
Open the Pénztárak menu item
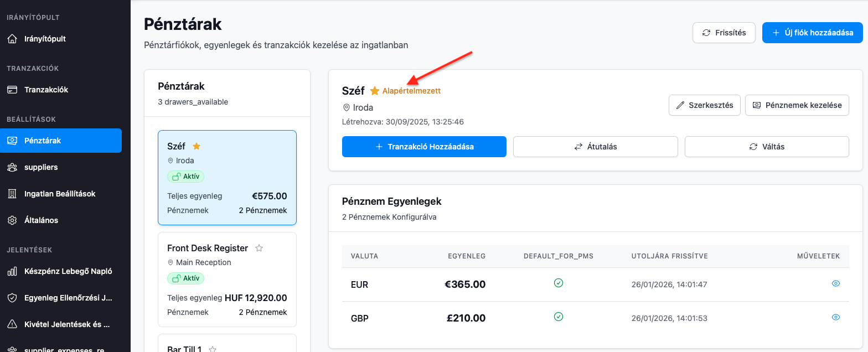(61, 141)
